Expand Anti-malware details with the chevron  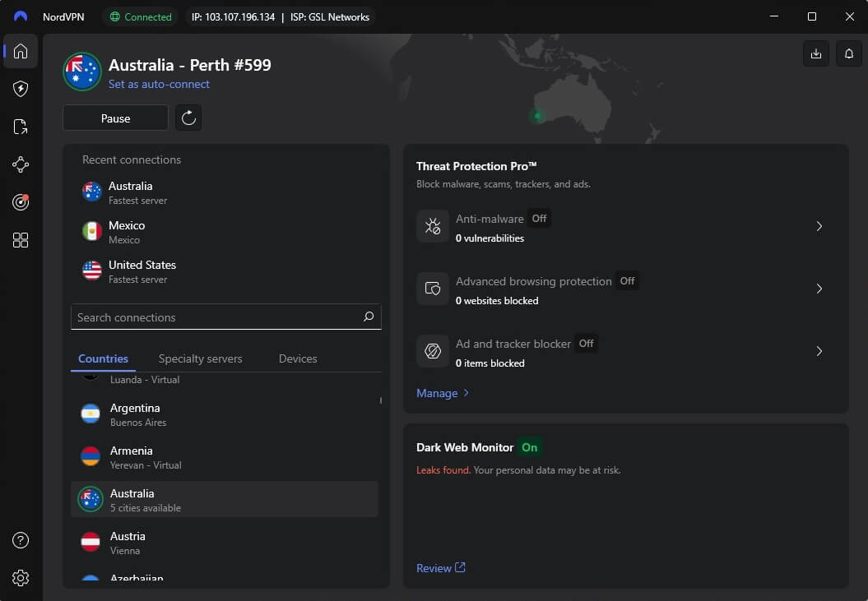pos(819,226)
